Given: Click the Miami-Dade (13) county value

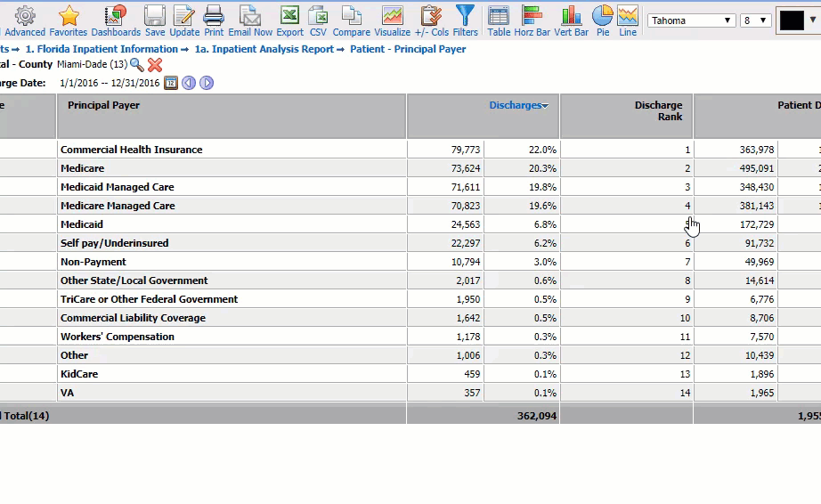Looking at the screenshot, I should (92, 64).
